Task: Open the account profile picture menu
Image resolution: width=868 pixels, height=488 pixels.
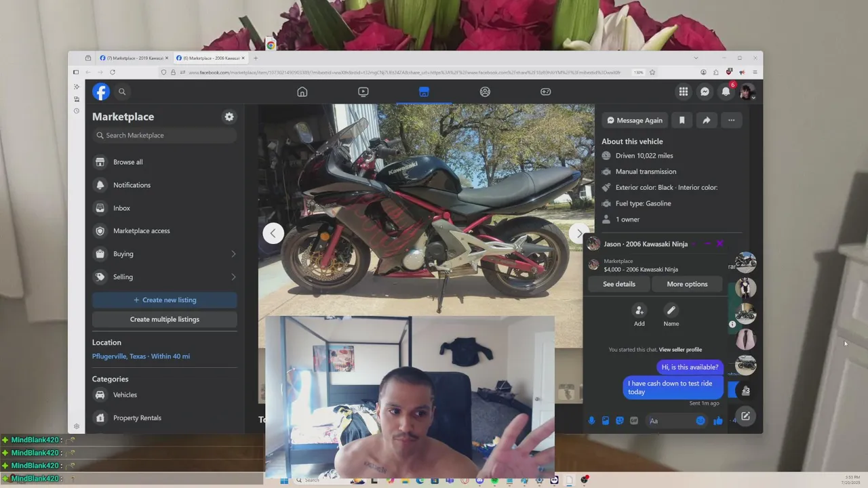Action: (747, 91)
